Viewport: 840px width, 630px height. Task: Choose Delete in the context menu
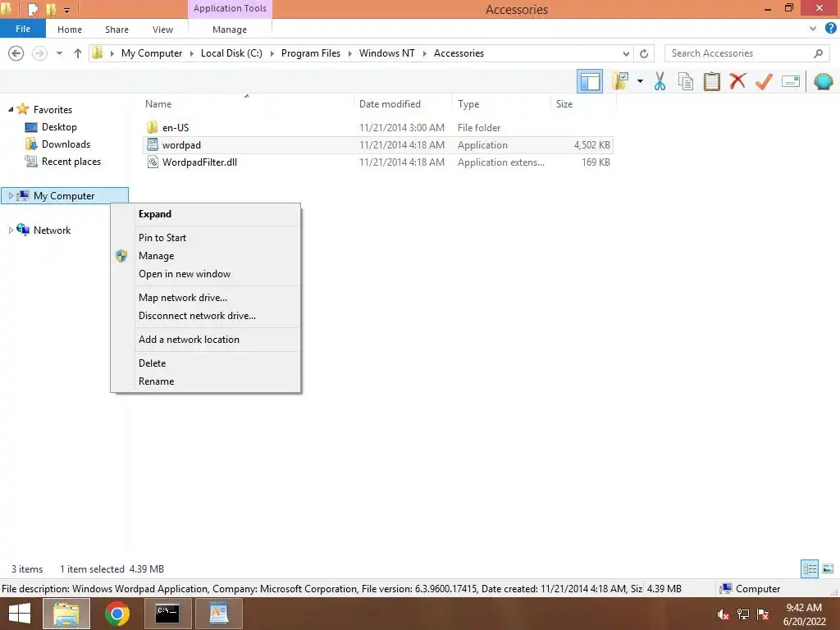(206, 363)
